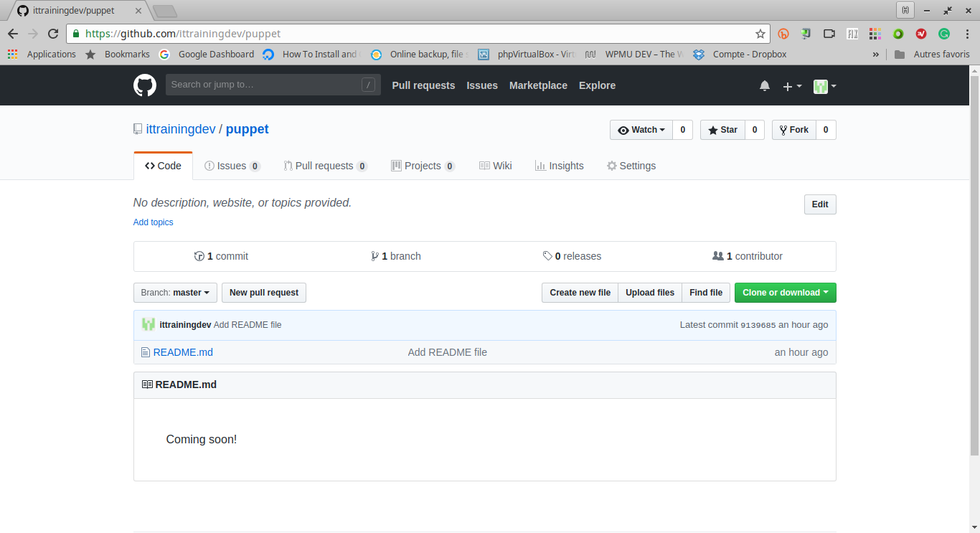Open the Add README file commit message in the README.md row

(x=448, y=352)
